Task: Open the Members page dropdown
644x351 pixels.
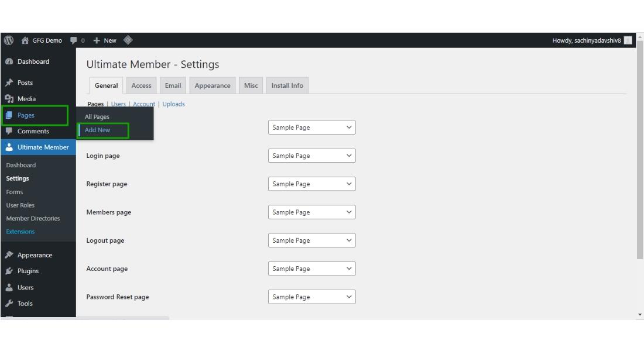Action: [311, 212]
